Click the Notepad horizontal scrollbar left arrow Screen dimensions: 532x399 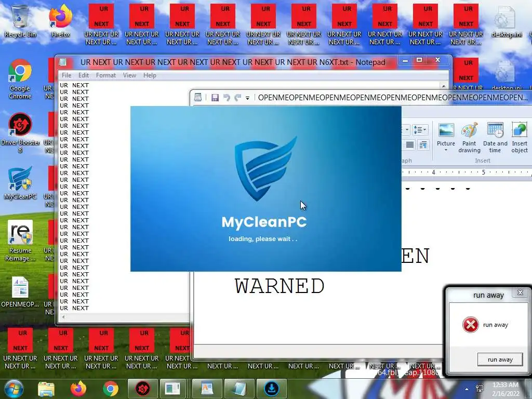tap(63, 317)
